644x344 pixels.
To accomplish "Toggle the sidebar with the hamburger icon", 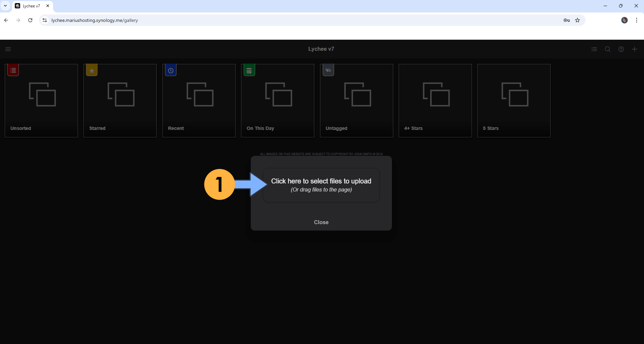I will click(x=8, y=49).
